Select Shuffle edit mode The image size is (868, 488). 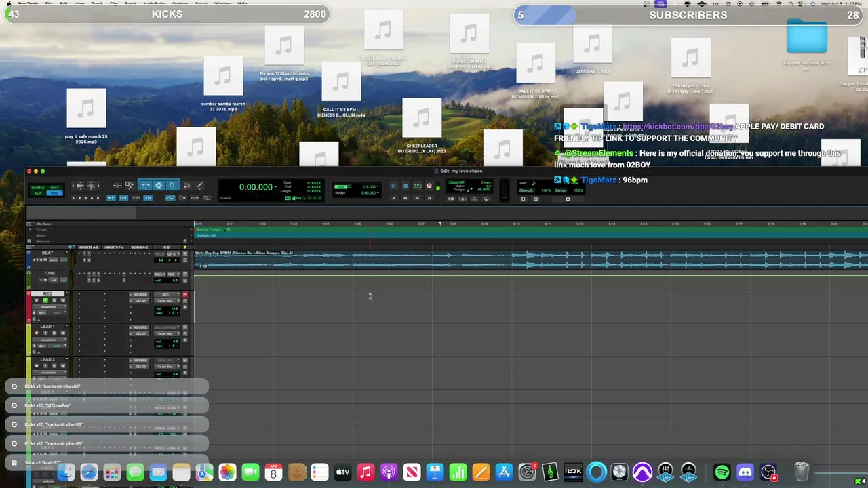click(38, 188)
